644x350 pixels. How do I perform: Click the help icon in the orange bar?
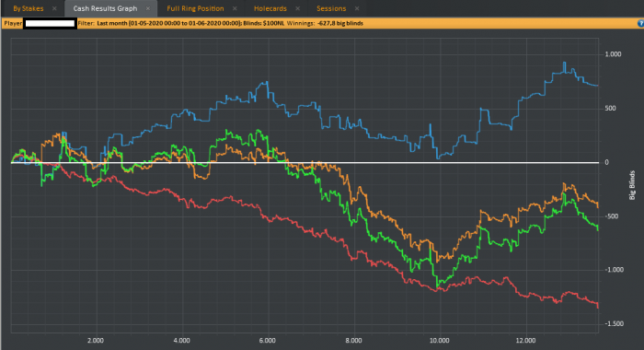tap(640, 23)
